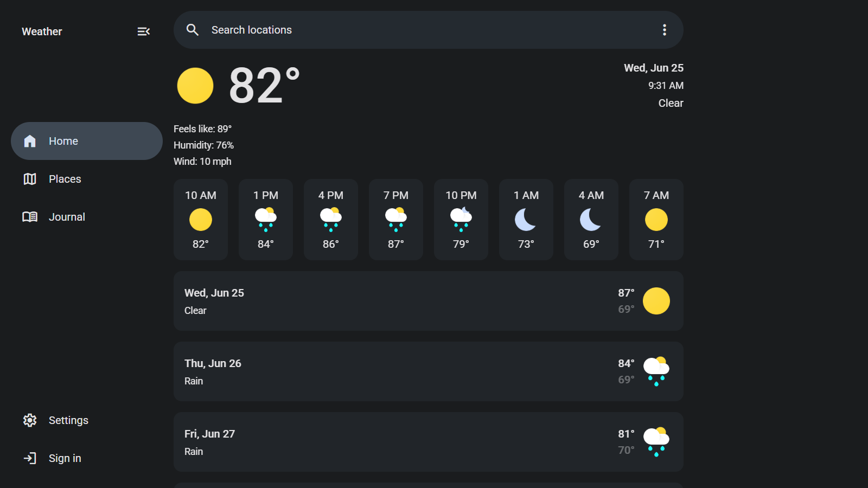The image size is (868, 488).
Task: Click the 81° high for Fri, Jun 27
Action: tap(626, 434)
